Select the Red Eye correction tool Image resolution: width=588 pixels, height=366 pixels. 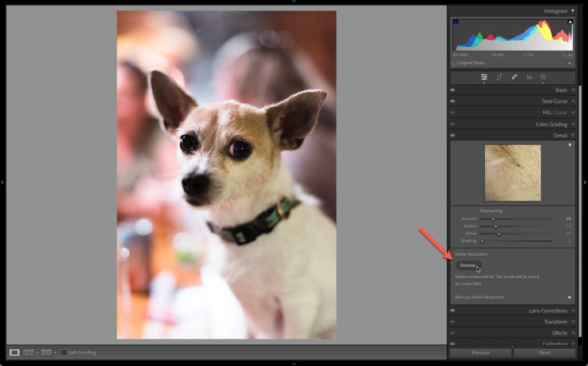[529, 77]
